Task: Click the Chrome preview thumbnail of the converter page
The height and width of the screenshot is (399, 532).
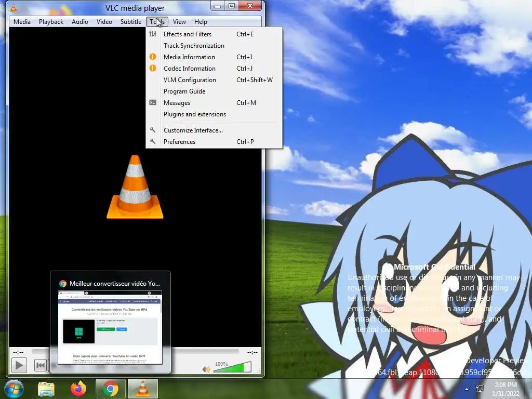Action: click(x=110, y=327)
